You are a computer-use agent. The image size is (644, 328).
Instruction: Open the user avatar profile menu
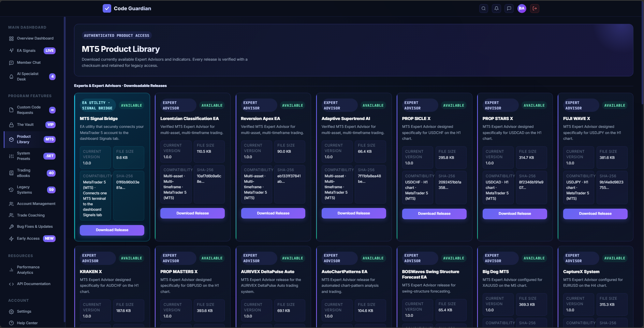(522, 9)
